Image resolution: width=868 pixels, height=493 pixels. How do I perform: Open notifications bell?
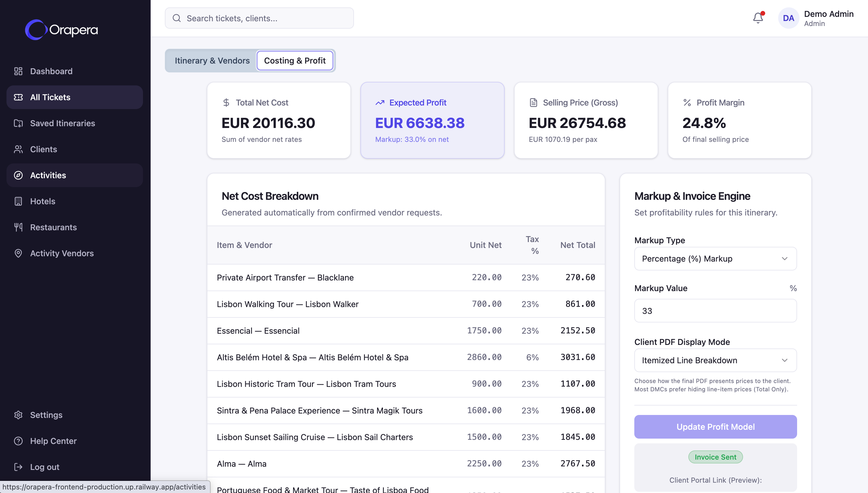(x=758, y=18)
